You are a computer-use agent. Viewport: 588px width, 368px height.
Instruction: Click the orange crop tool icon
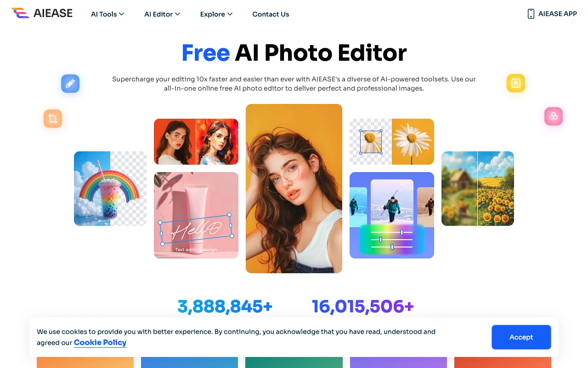[x=53, y=119]
